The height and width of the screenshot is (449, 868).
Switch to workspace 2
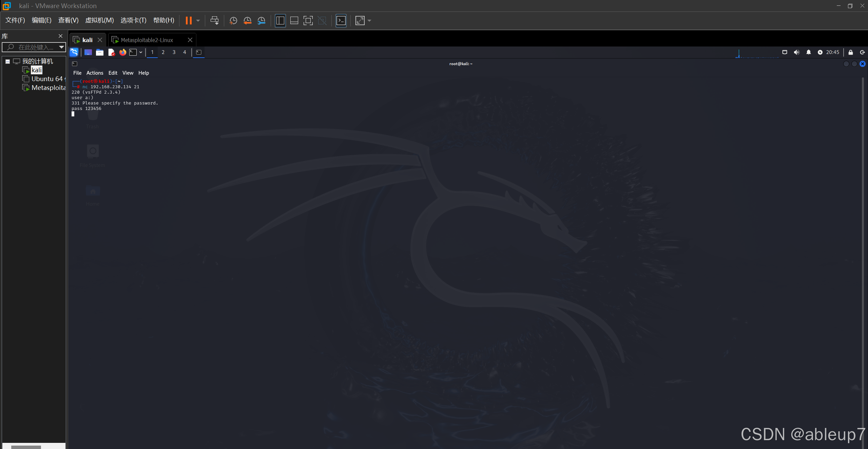[163, 52]
